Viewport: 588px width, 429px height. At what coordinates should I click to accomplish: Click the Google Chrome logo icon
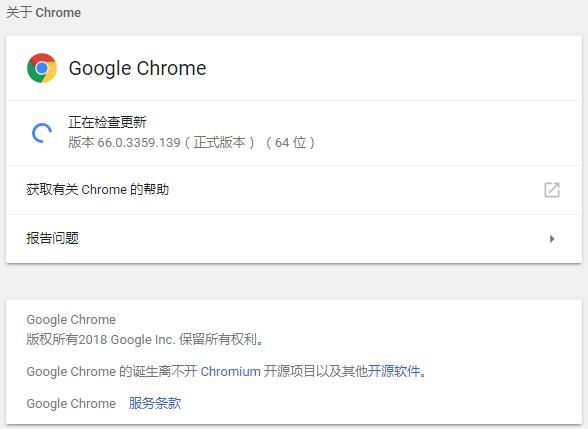click(42, 68)
